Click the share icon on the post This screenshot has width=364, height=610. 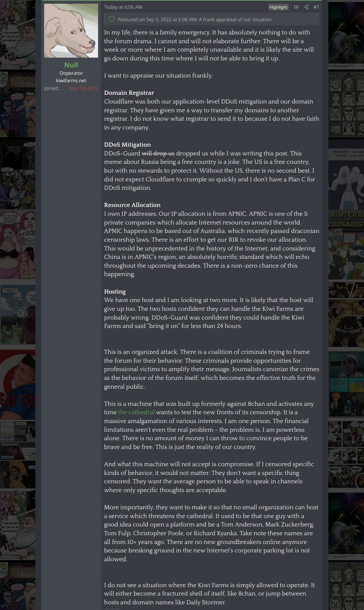(306, 7)
